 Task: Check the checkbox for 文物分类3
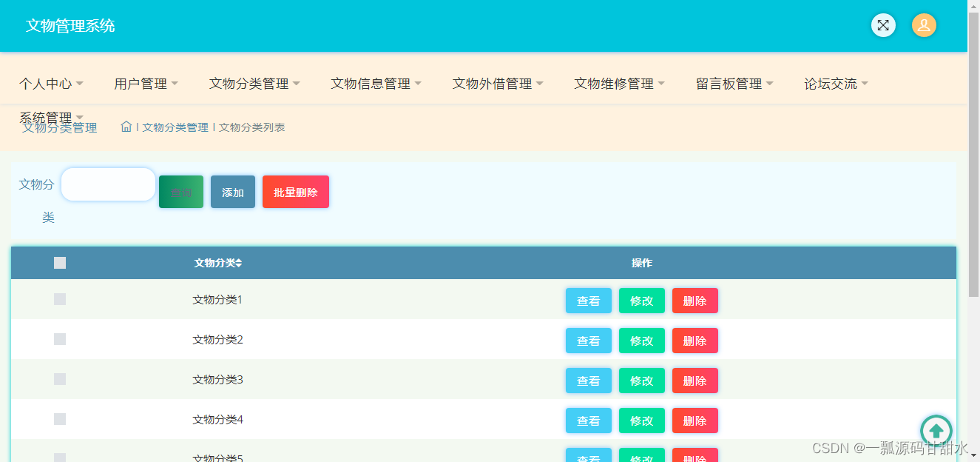coord(60,379)
